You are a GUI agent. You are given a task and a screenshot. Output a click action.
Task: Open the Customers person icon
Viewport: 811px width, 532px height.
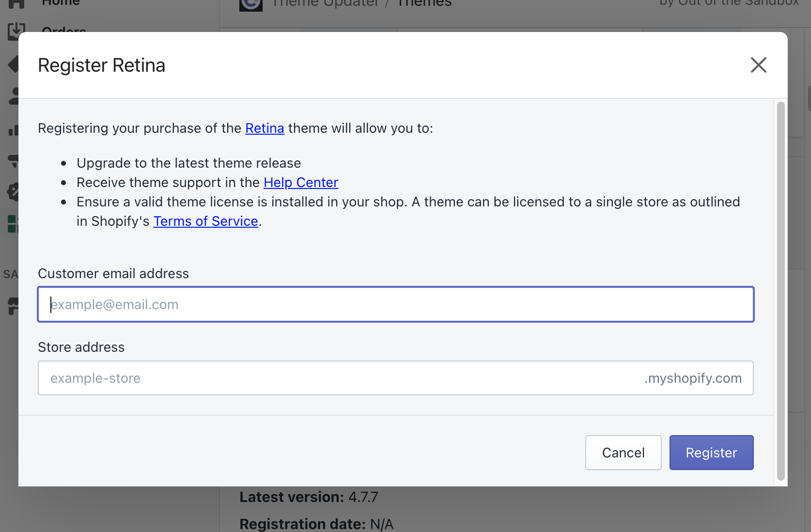pyautogui.click(x=14, y=96)
